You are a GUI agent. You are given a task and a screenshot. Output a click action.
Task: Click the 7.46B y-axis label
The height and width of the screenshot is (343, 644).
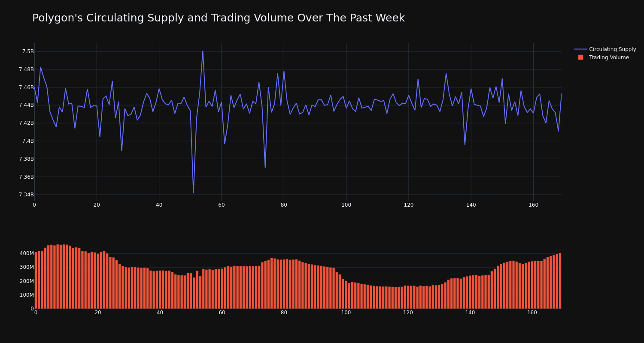coord(26,87)
